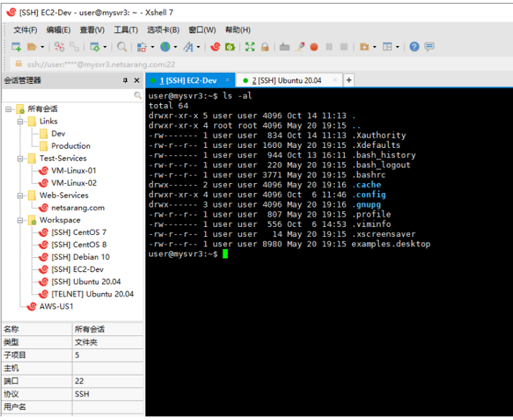The image size is (513, 420).
Task: Pin the session manager panel
Action: [126, 80]
